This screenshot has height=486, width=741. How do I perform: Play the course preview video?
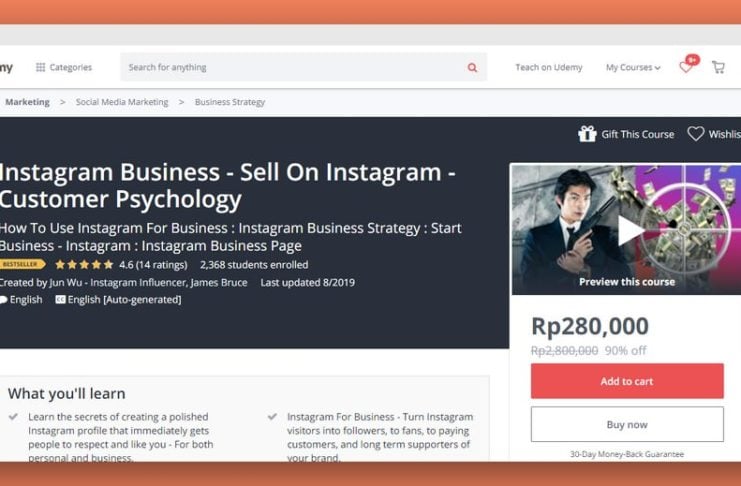pyautogui.click(x=631, y=230)
